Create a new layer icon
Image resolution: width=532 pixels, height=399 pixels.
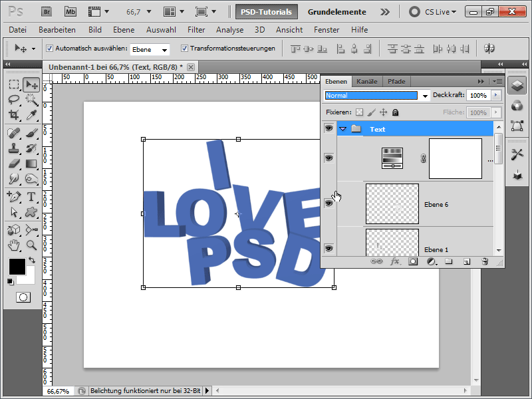click(x=467, y=261)
